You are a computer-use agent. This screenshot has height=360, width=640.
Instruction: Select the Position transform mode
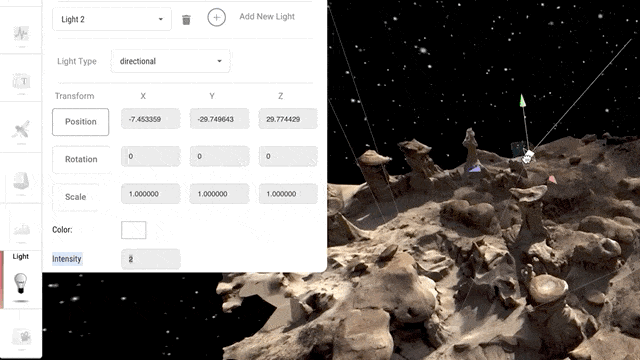[80, 122]
